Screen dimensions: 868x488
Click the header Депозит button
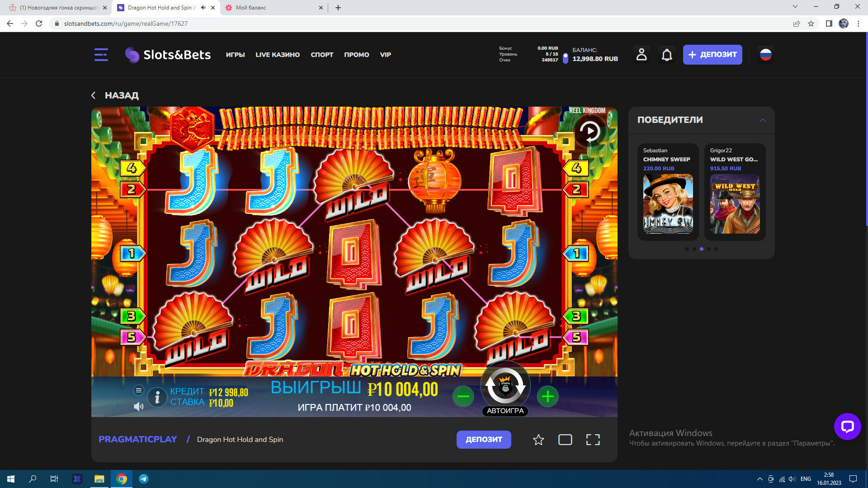coord(712,55)
